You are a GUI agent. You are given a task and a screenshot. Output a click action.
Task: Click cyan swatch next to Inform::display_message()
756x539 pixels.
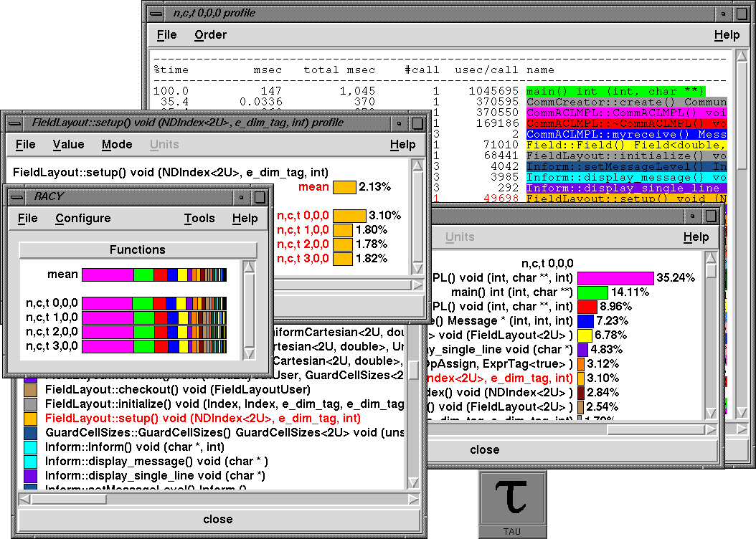click(30, 462)
